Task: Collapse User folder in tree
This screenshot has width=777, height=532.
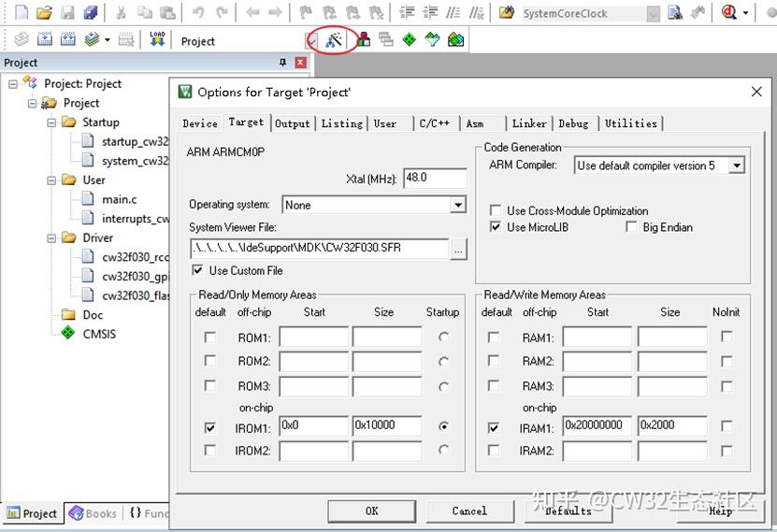Action: coord(51,180)
